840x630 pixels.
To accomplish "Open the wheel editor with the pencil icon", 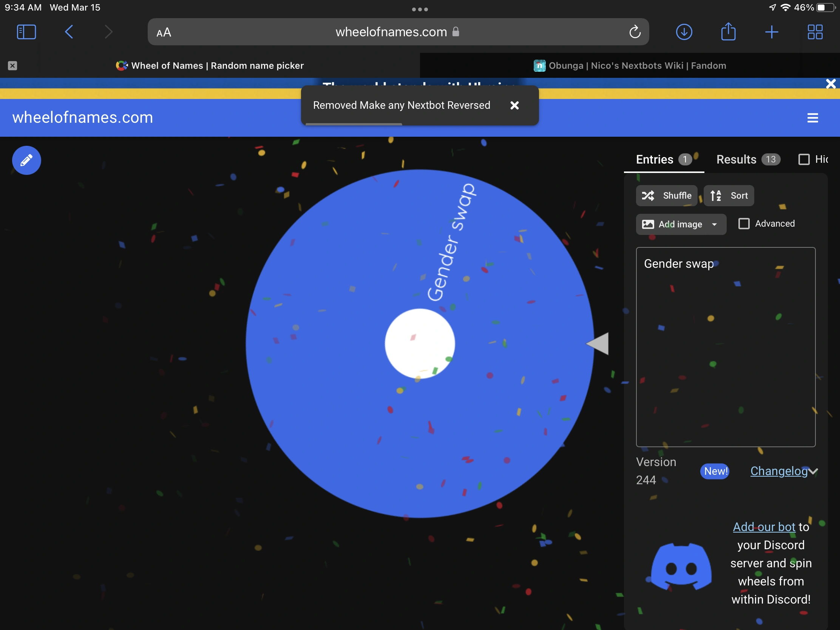I will tap(26, 160).
